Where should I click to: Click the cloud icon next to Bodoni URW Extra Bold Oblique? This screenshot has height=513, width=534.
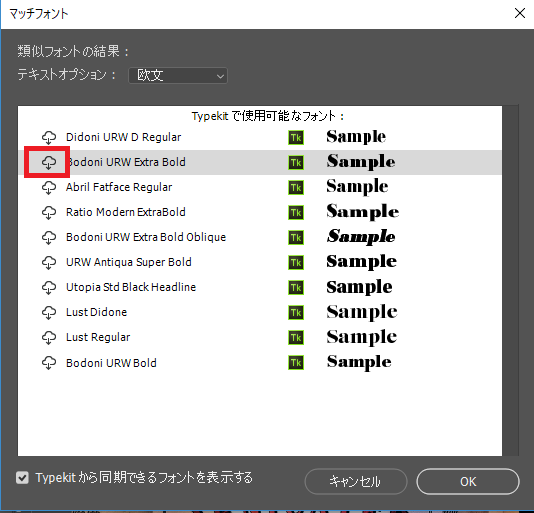coord(49,237)
